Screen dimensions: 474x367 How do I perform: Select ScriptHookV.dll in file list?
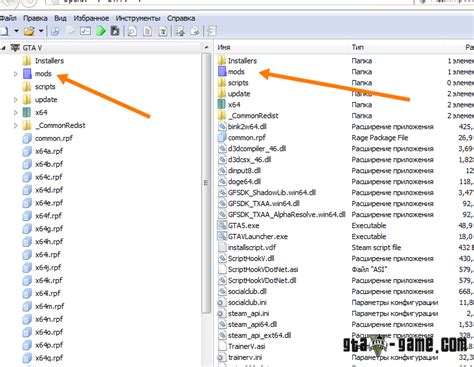tap(251, 258)
